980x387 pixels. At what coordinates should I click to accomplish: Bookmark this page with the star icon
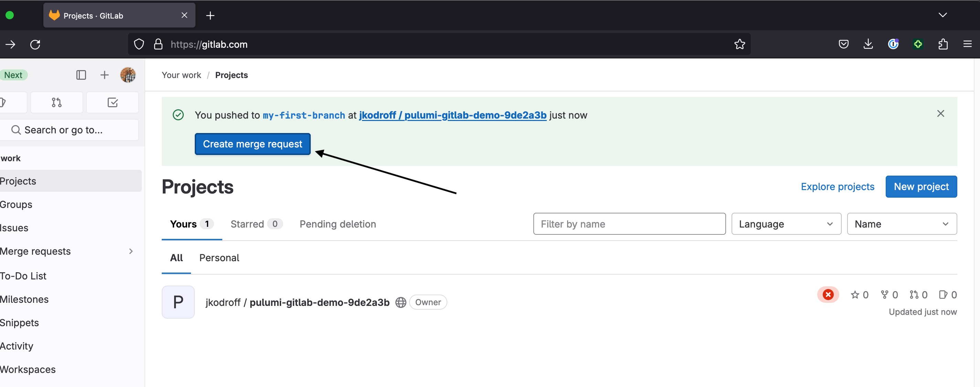tap(739, 44)
